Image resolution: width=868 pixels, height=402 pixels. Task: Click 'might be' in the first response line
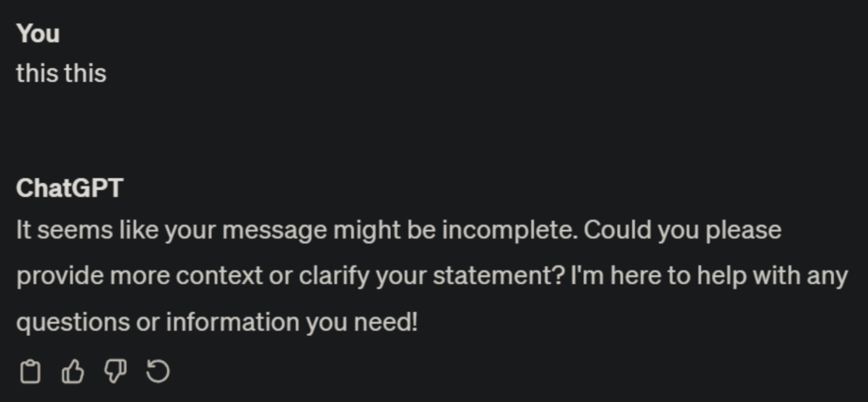click(370, 230)
